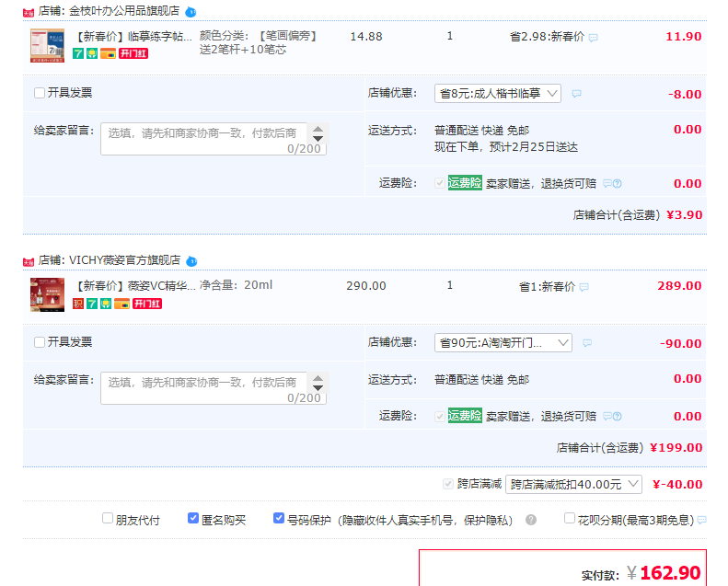Image resolution: width=728 pixels, height=586 pixels.
Task: Click the green 7-day return icon under 薇姿VC精华
Action: tap(92, 304)
